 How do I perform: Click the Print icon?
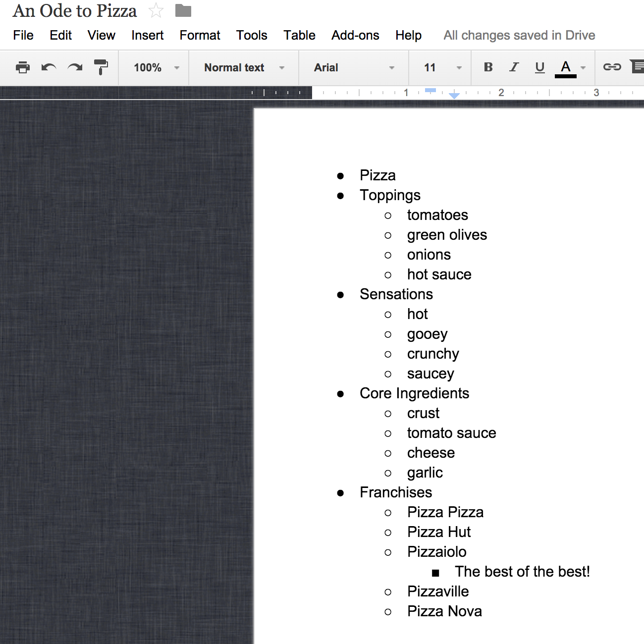coord(23,67)
